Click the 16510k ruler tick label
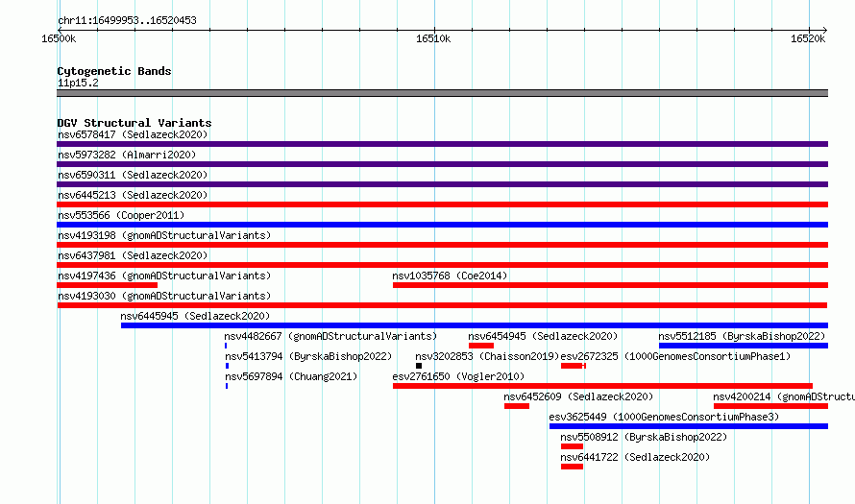Screen dimensions: 855x504 click(433, 38)
